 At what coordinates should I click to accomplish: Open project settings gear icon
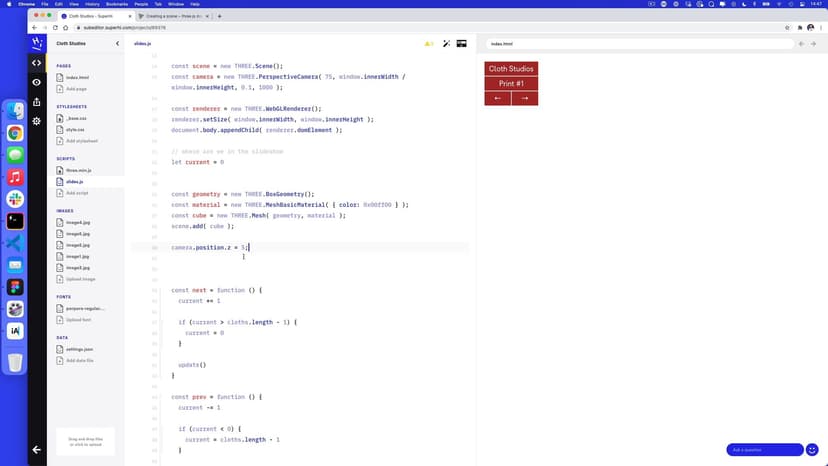coord(37,121)
